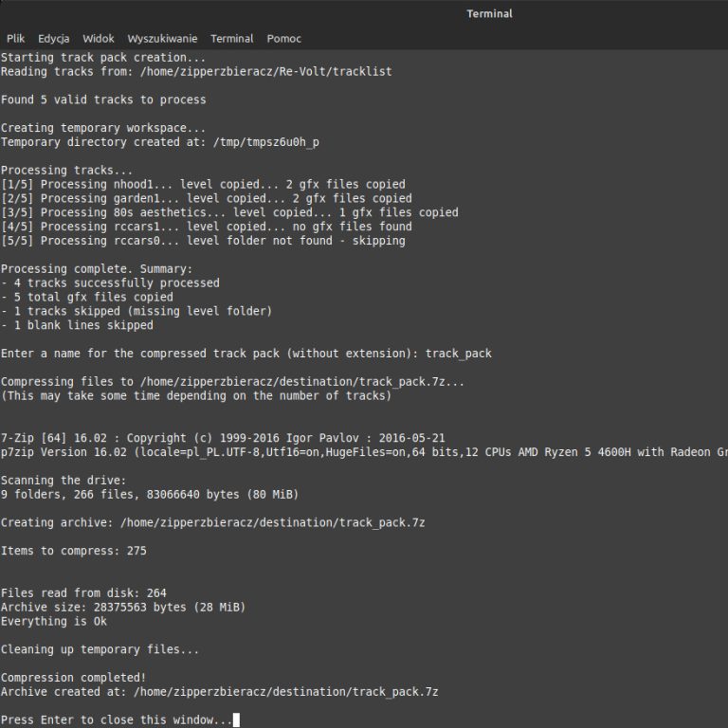
Task: Open the Wyszukiwanie menu
Action: [162, 39]
